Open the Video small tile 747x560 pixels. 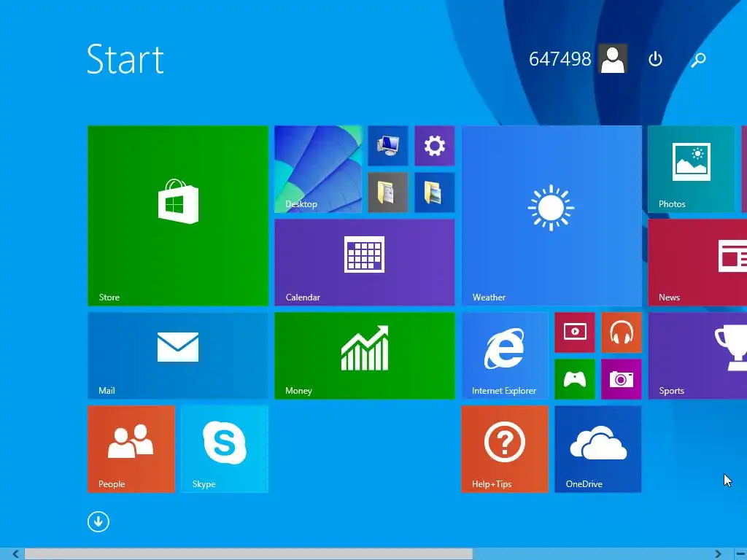coord(575,332)
